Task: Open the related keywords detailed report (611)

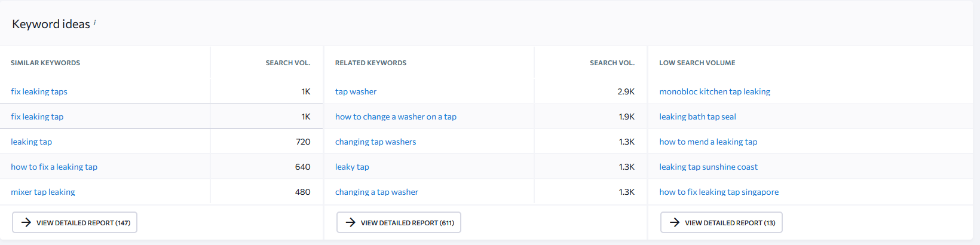Action: point(399,222)
